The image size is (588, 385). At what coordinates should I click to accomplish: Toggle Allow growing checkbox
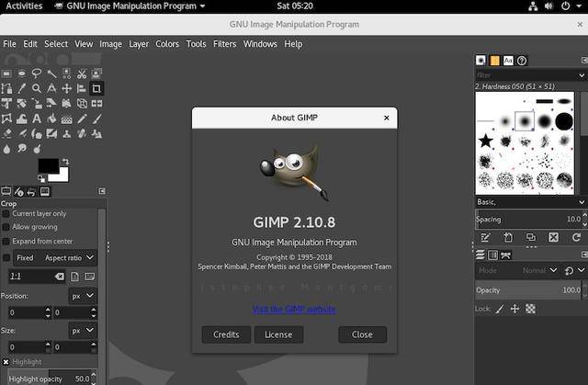point(6,228)
